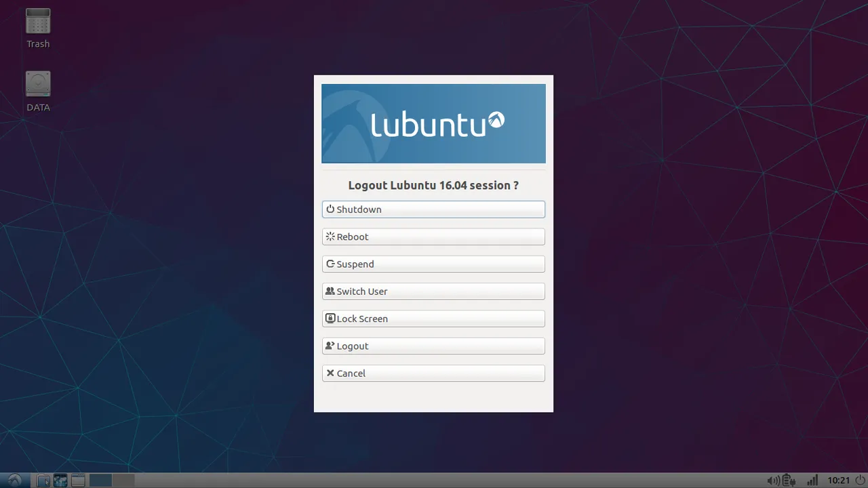Click the panel power button icon
Viewport: 868px width, 488px height.
pyautogui.click(x=860, y=481)
